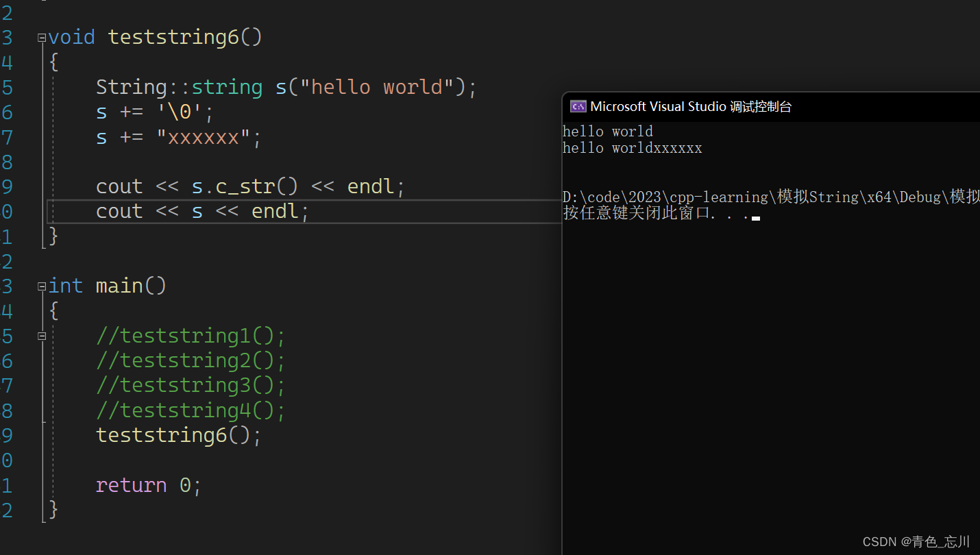The width and height of the screenshot is (980, 555).
Task: Click the //teststring2(); comment
Action: tap(191, 360)
